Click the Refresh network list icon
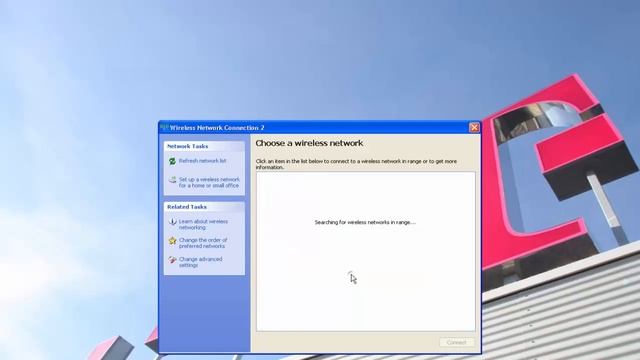The width and height of the screenshot is (640, 360). [x=172, y=161]
